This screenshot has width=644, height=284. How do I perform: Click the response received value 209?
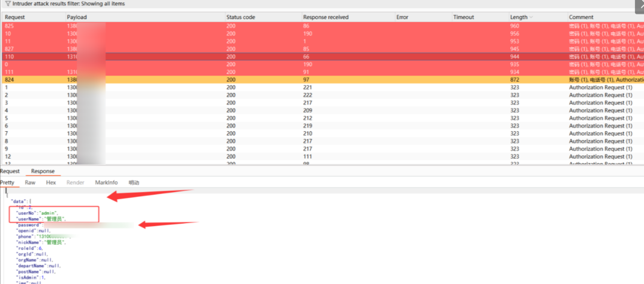pos(308,110)
